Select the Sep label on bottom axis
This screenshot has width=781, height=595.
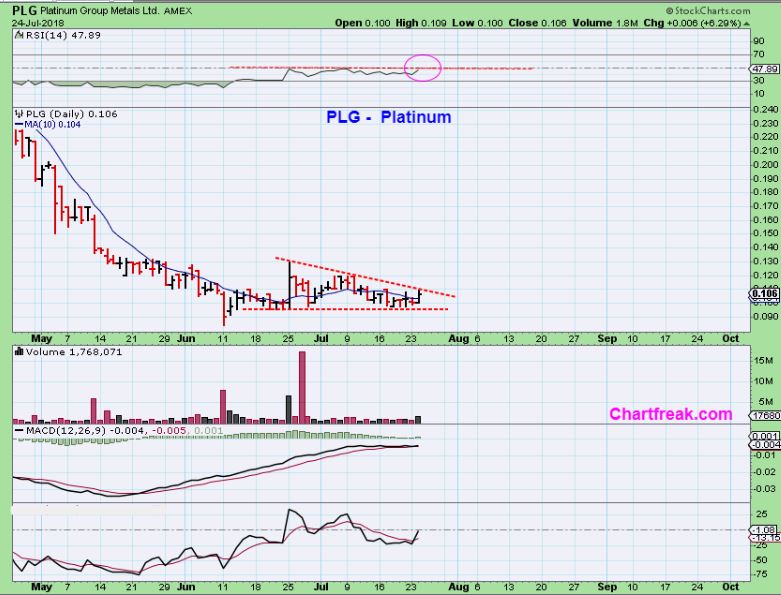coord(607,587)
